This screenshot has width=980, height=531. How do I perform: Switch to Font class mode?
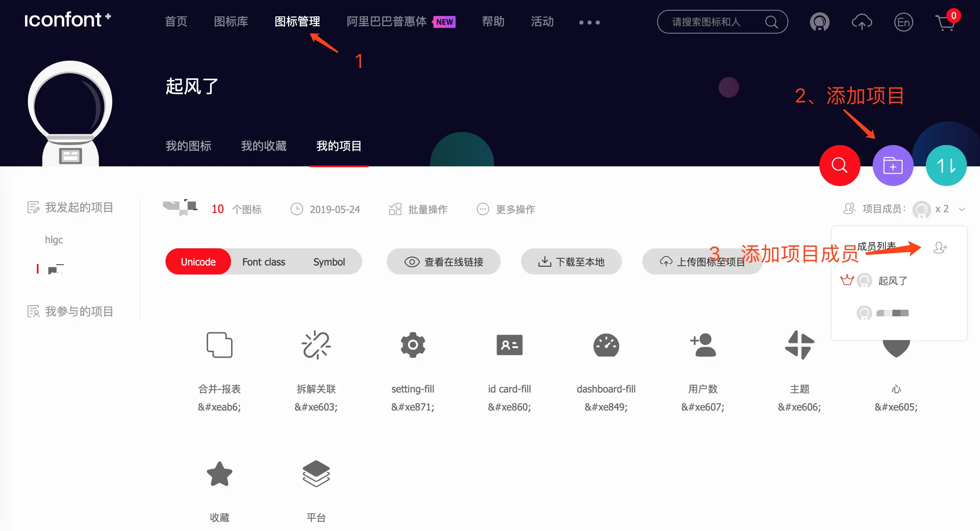(x=263, y=261)
